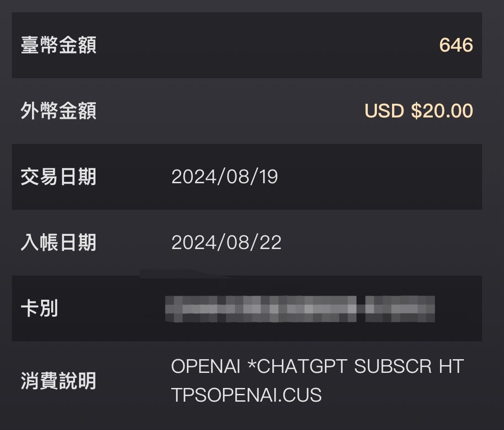Image resolution: width=504 pixels, height=430 pixels.
Task: Click the $20.00 foreign amount value
Action: tap(442, 111)
